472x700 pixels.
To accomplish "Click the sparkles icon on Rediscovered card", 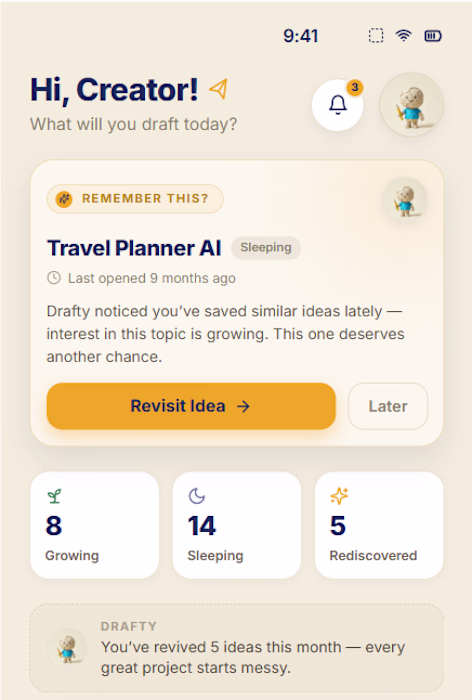I will click(x=339, y=496).
